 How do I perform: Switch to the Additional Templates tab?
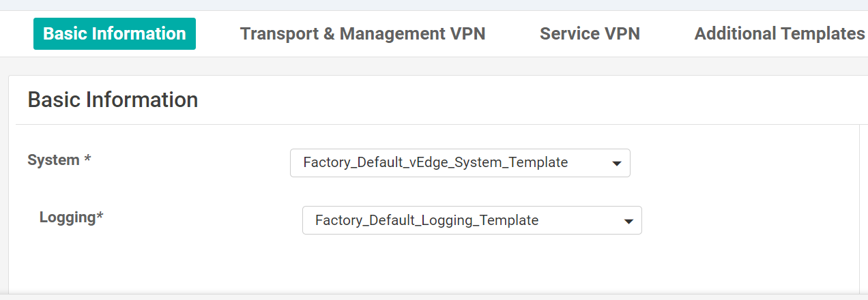(x=779, y=34)
